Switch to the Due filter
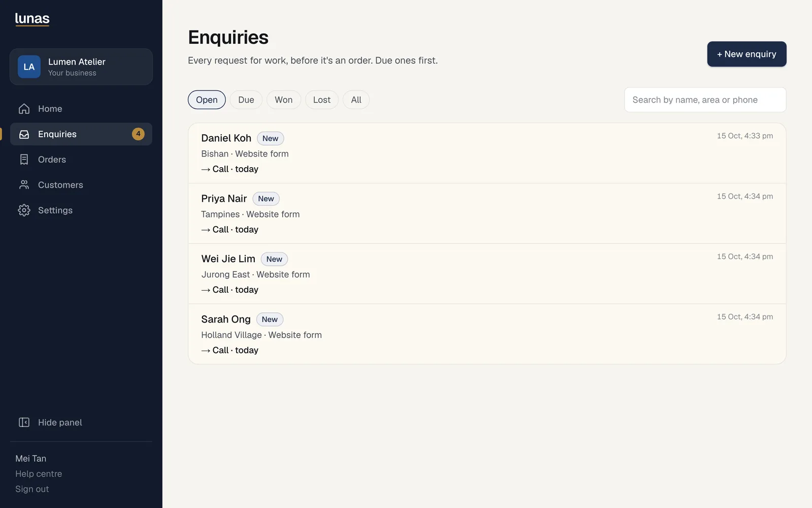Image resolution: width=812 pixels, height=508 pixels. tap(246, 100)
